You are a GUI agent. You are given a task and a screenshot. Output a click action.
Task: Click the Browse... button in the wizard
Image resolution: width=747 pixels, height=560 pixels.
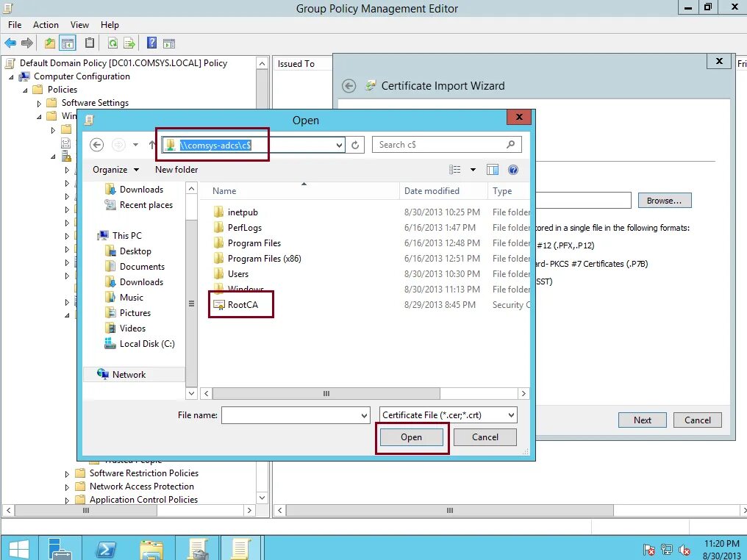[664, 201]
